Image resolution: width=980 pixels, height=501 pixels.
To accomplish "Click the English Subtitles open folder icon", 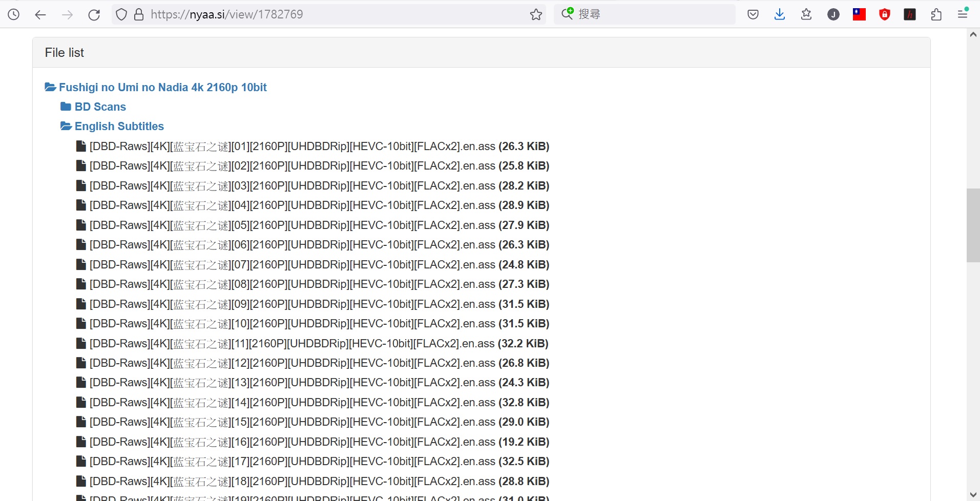I will [66, 126].
